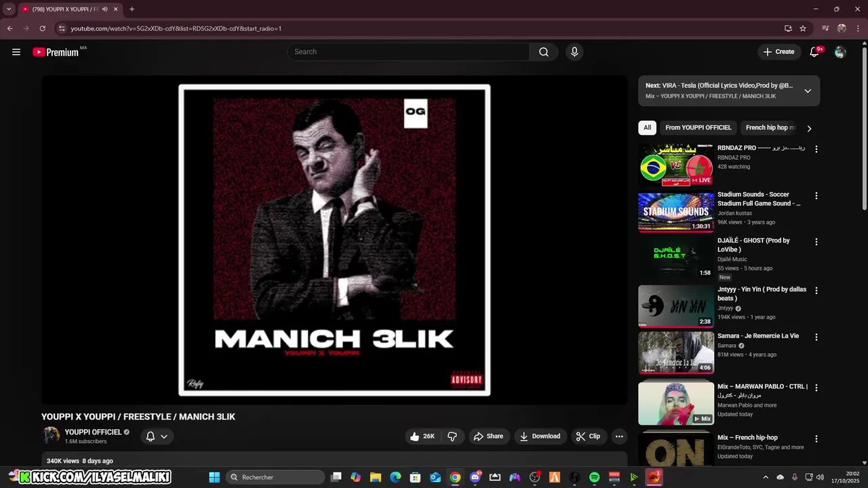Screen dimensions: 868x488
Task: Open Mix MARWAN PABLO CTRL thumbnail
Action: coord(676,403)
